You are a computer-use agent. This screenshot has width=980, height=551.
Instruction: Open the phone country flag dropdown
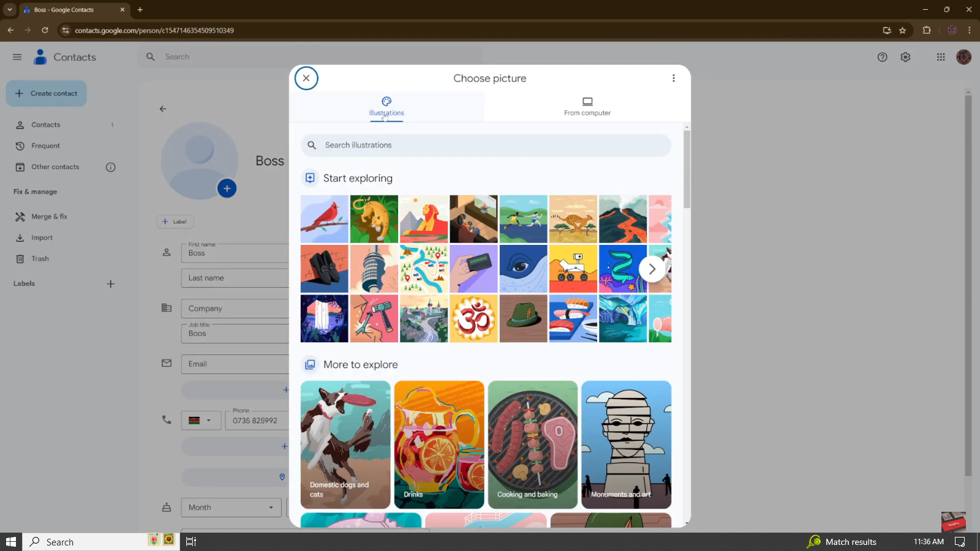coord(201,421)
